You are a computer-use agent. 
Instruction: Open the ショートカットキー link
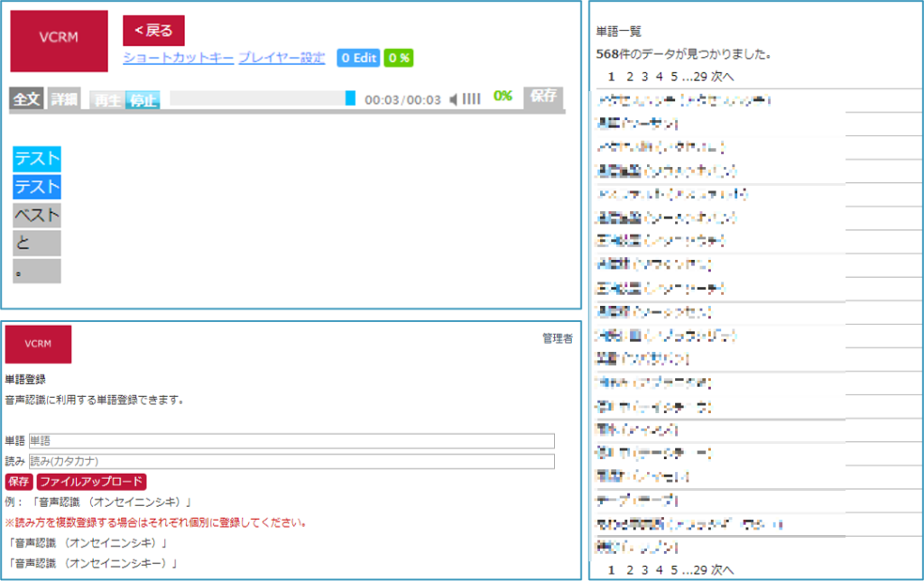click(178, 58)
